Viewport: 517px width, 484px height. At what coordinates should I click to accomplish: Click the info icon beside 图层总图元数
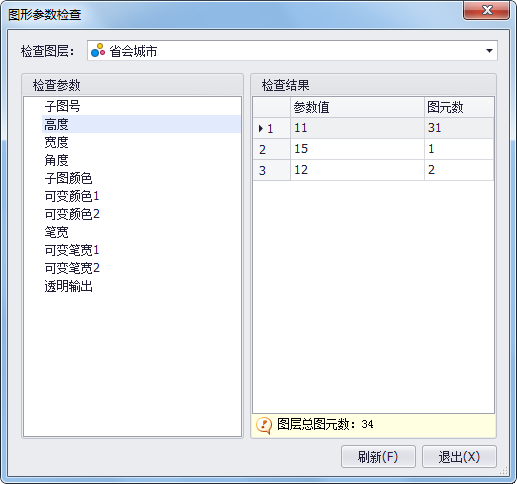coord(264,425)
